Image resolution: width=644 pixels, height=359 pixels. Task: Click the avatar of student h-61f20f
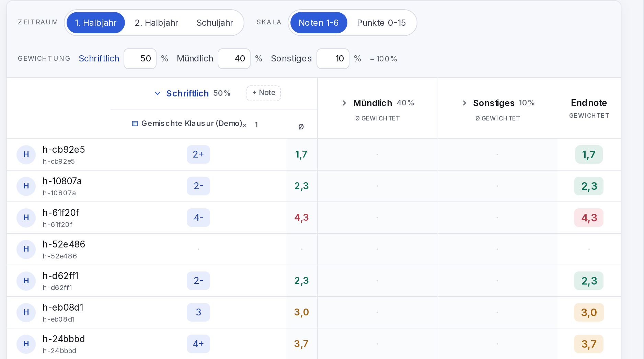26,218
